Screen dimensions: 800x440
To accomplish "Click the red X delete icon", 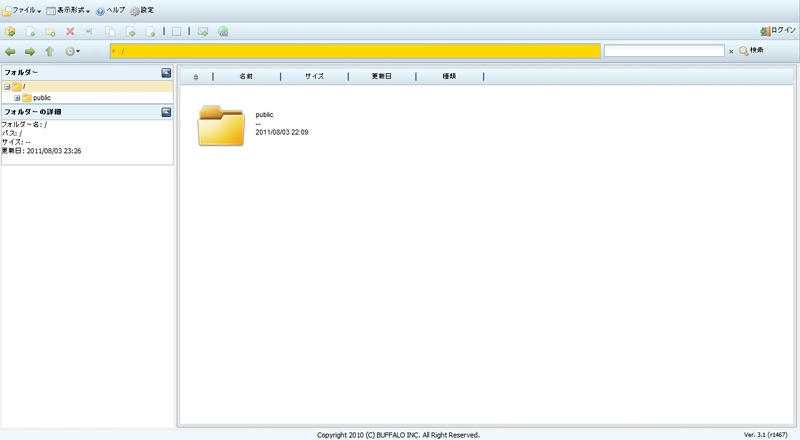I will 70,32.
